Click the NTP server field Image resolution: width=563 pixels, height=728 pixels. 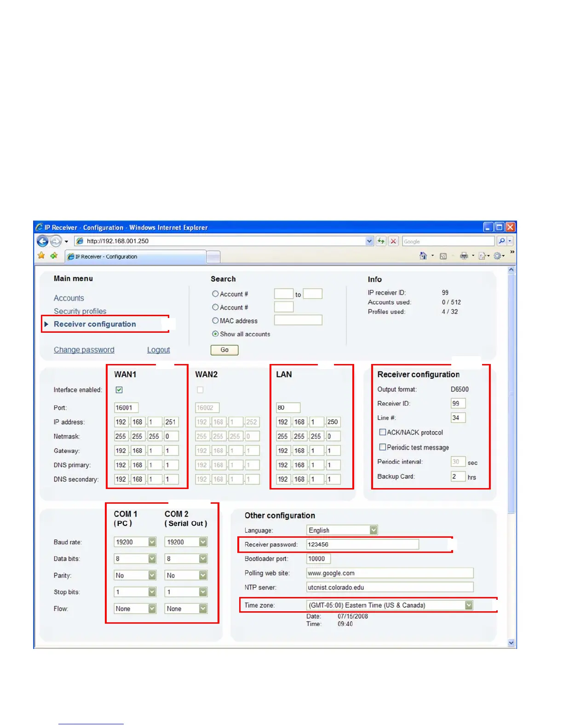[390, 587]
